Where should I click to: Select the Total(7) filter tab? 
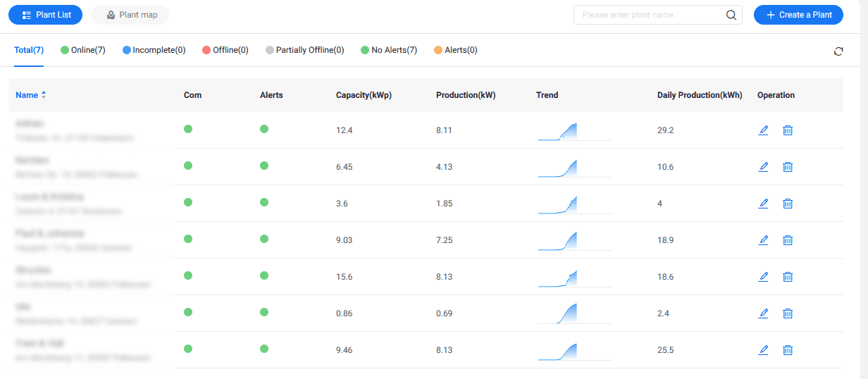coord(29,50)
